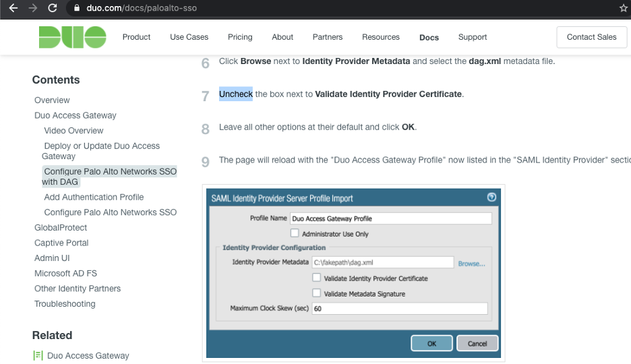This screenshot has height=364, width=631.
Task: Click the Contact Sales button
Action: coord(592,37)
